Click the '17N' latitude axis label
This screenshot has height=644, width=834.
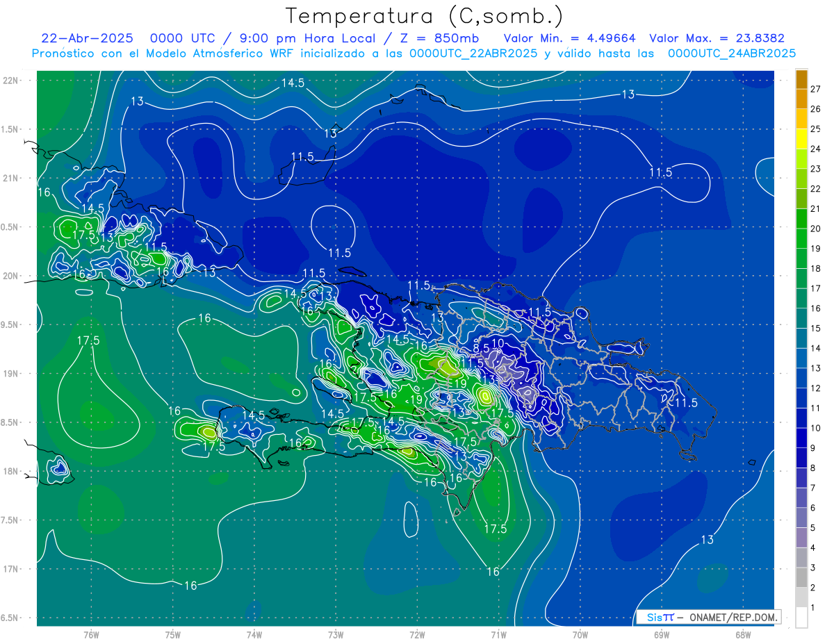pos(10,569)
